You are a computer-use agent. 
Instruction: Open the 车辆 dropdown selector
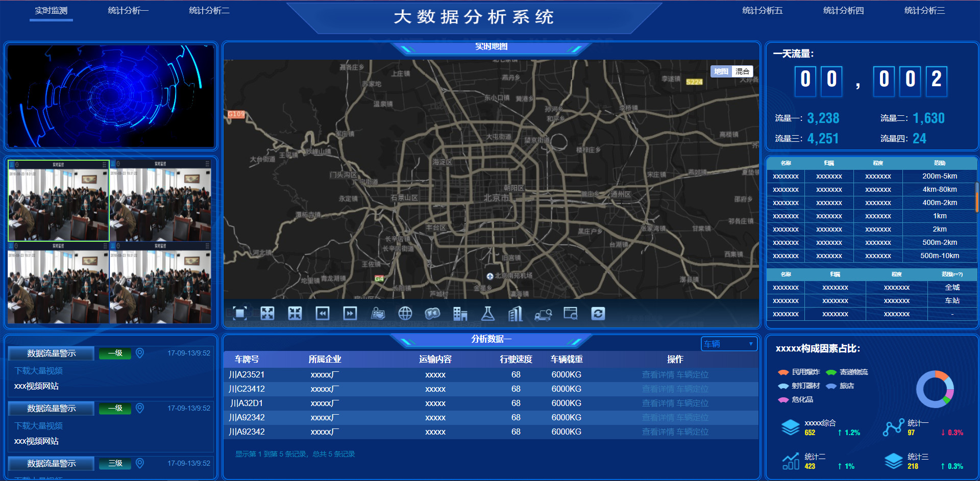(729, 344)
